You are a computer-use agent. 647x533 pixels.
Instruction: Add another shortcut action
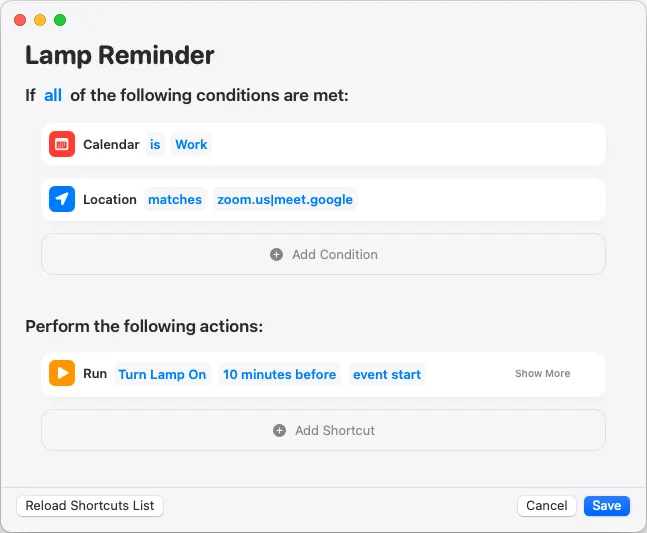(x=324, y=430)
